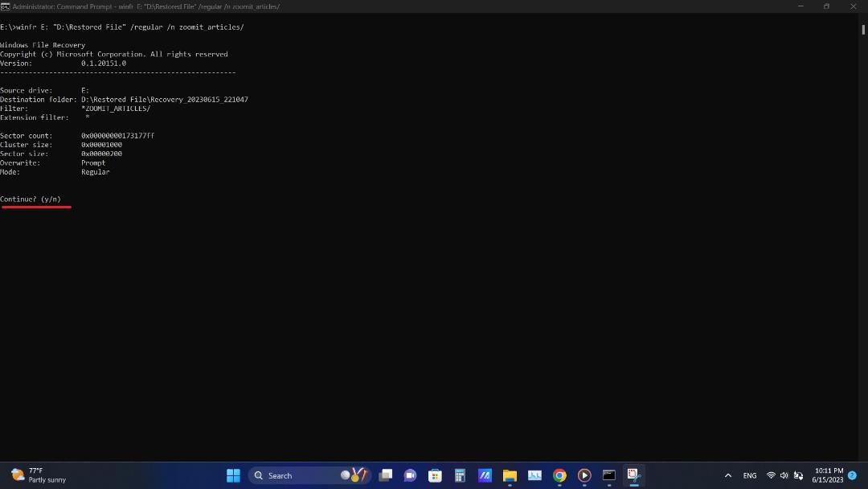Click the winfr command line text

pyautogui.click(x=122, y=27)
